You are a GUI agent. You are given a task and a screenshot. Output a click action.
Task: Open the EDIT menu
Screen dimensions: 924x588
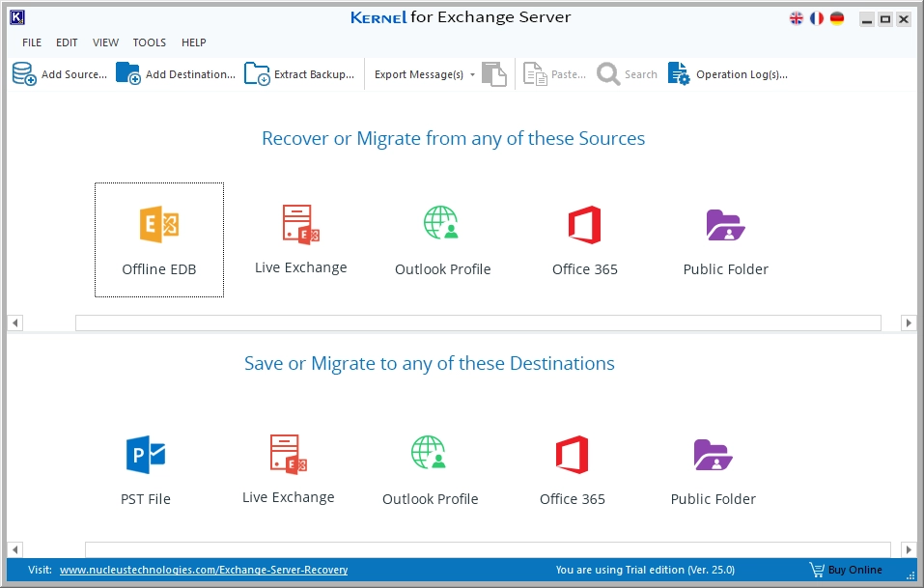point(67,42)
